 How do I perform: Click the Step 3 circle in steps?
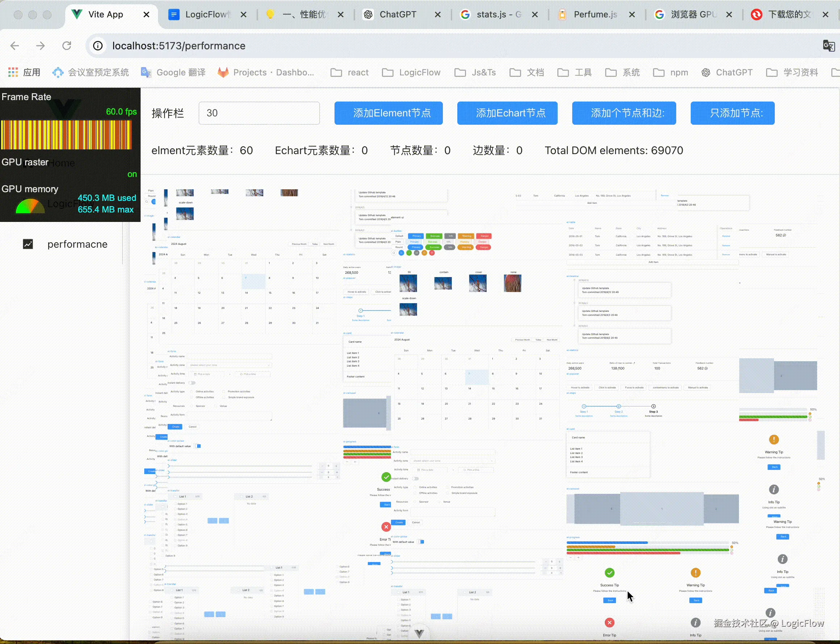click(x=653, y=406)
